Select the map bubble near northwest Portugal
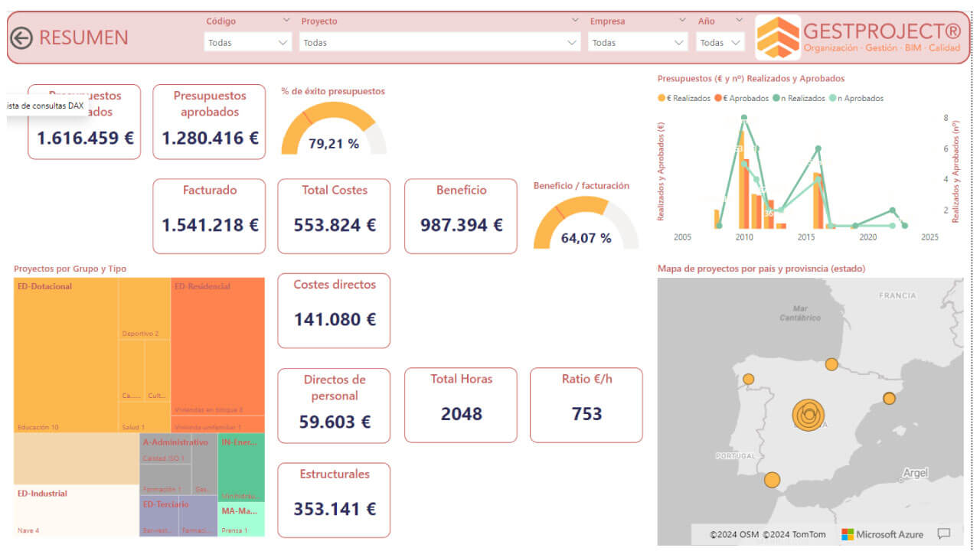 point(748,379)
